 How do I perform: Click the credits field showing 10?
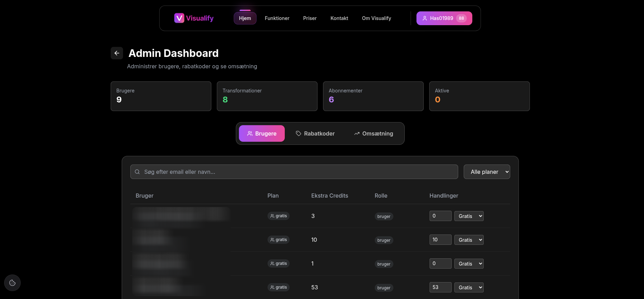(x=440, y=240)
